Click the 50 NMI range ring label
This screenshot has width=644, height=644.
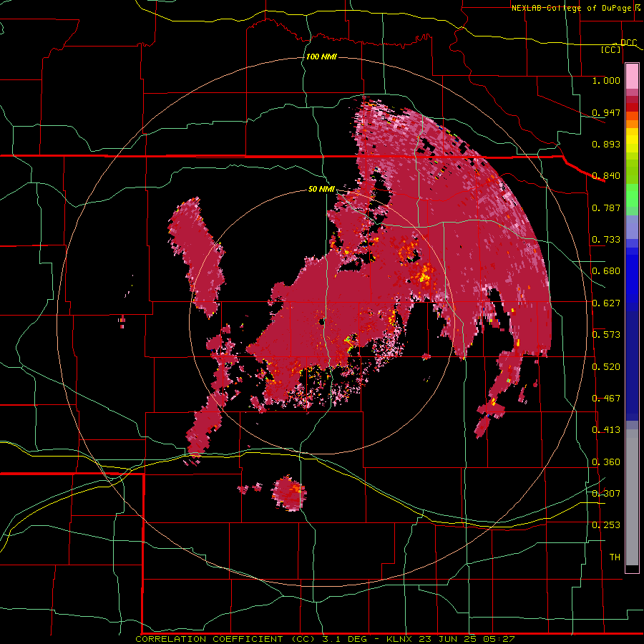point(321,190)
